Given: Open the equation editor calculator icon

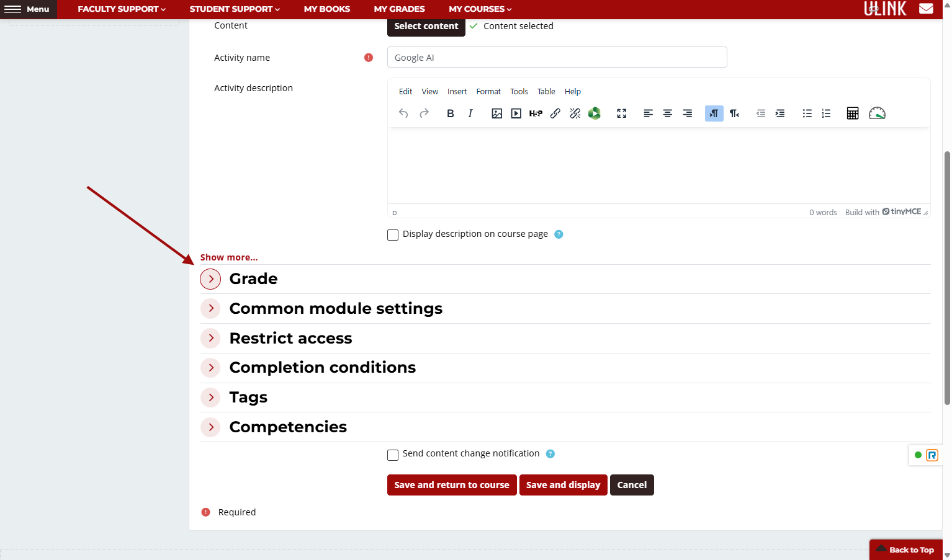Looking at the screenshot, I should [x=853, y=113].
